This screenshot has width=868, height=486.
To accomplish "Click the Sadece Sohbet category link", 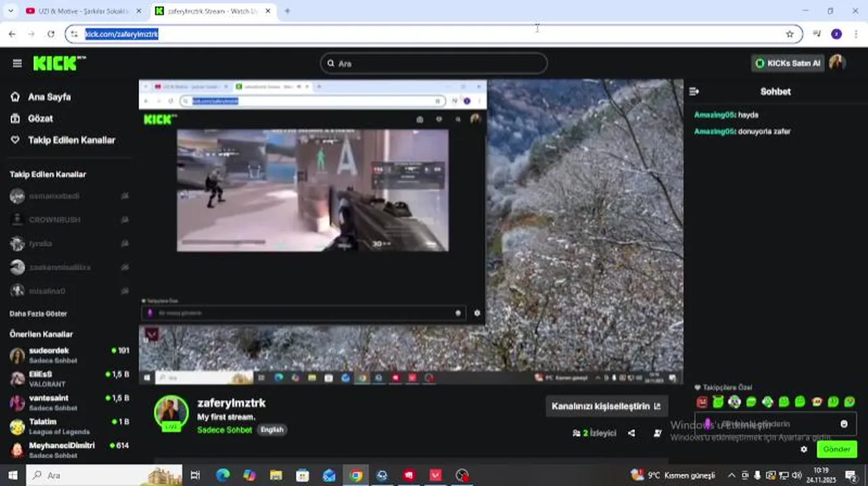I will pos(224,430).
